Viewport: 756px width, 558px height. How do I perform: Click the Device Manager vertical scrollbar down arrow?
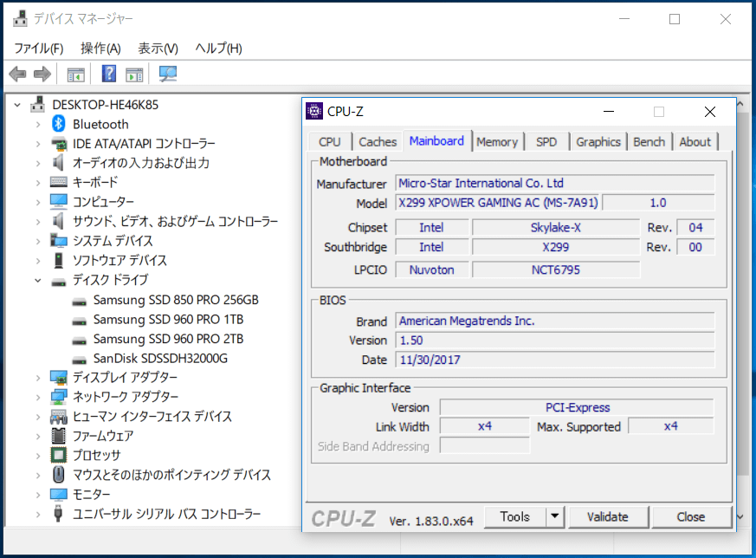[742, 516]
